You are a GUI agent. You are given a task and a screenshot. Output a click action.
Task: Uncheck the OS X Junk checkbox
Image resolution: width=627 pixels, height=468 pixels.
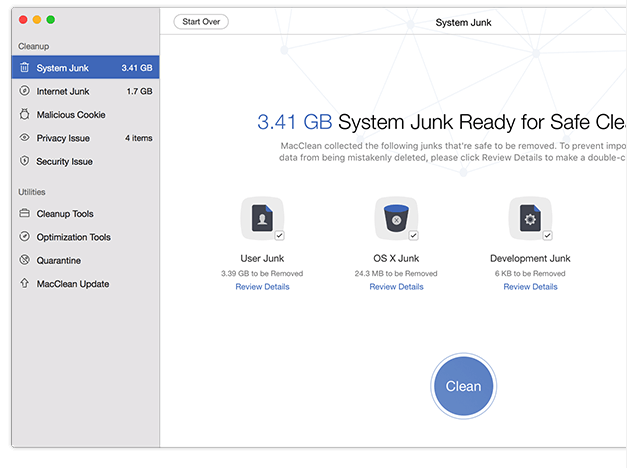pos(413,235)
